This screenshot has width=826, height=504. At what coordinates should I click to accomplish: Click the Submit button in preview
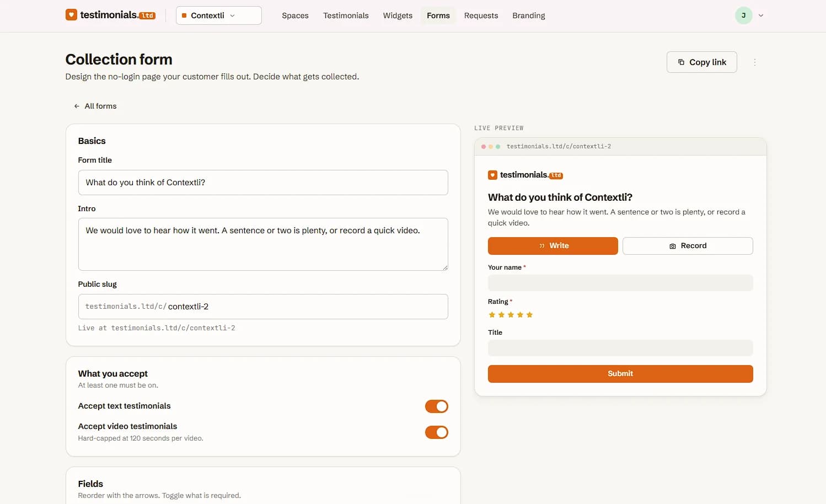620,374
